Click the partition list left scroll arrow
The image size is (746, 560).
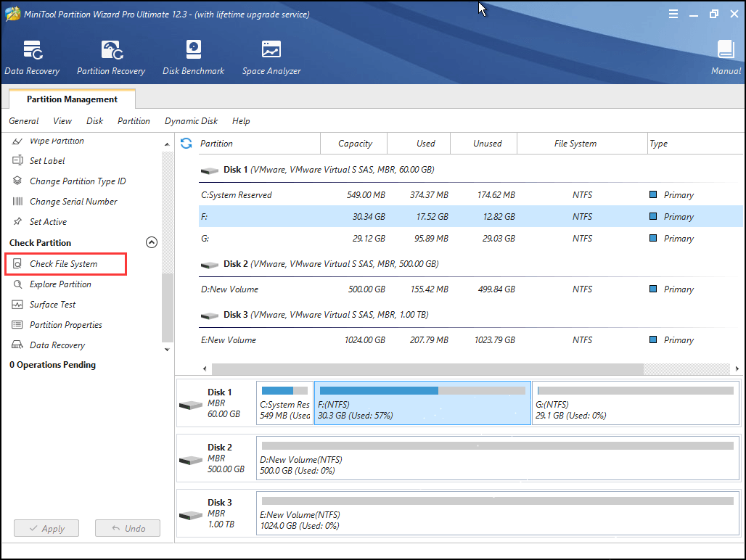pyautogui.click(x=205, y=368)
